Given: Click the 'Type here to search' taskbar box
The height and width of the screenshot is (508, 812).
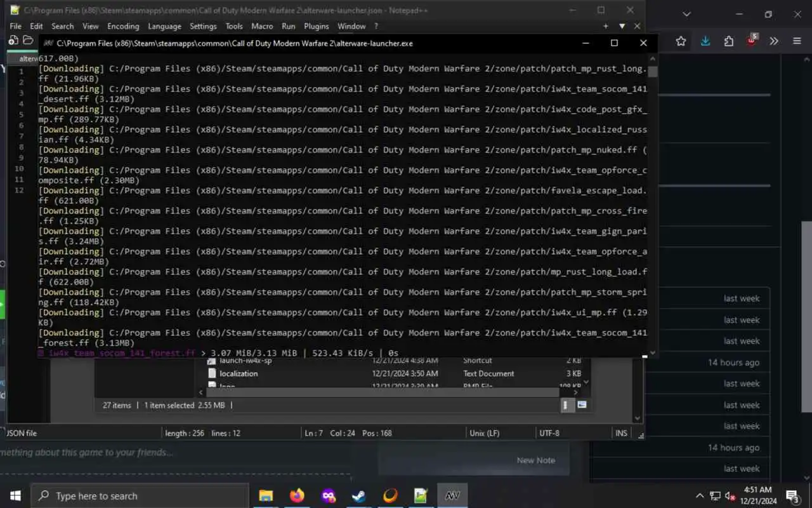Looking at the screenshot, I should click(x=140, y=496).
